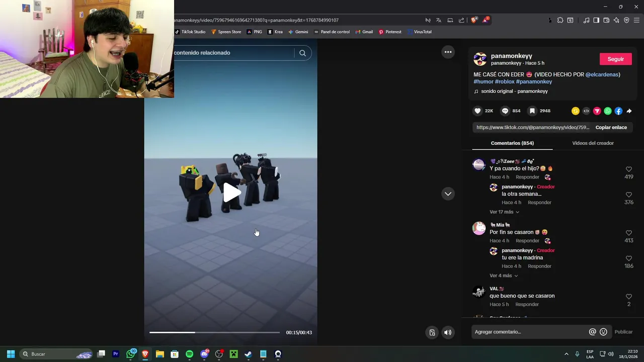Seek on the video progress bar

click(214, 332)
